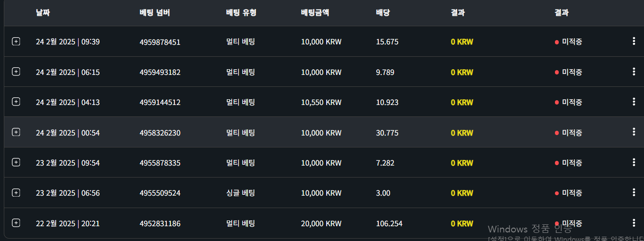The width and height of the screenshot is (644, 241).
Task: Expand the 24 2월 06:15 bet row
Action: [16, 72]
